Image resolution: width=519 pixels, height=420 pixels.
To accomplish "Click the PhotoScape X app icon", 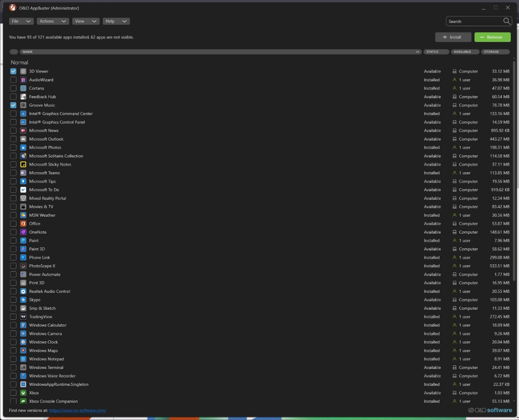I will click(23, 266).
